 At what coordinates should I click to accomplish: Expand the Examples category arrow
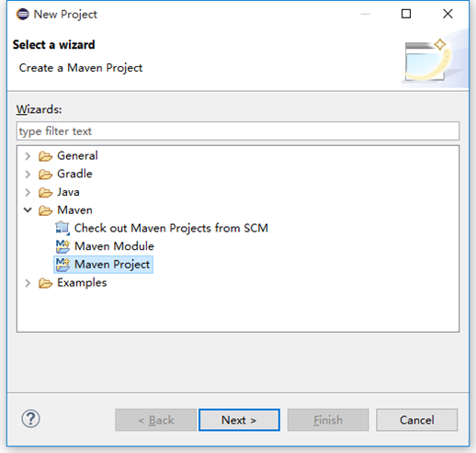(28, 283)
